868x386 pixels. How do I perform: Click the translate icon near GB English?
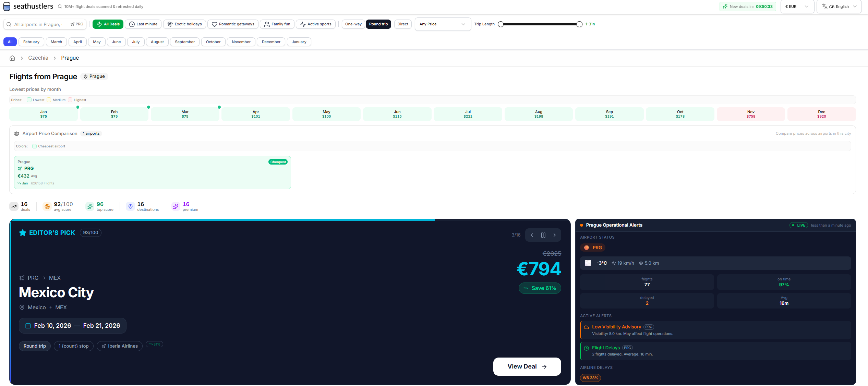[824, 7]
